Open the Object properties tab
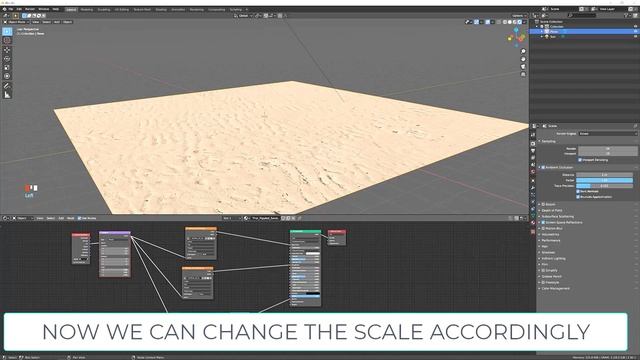The image size is (640, 360). click(x=533, y=181)
